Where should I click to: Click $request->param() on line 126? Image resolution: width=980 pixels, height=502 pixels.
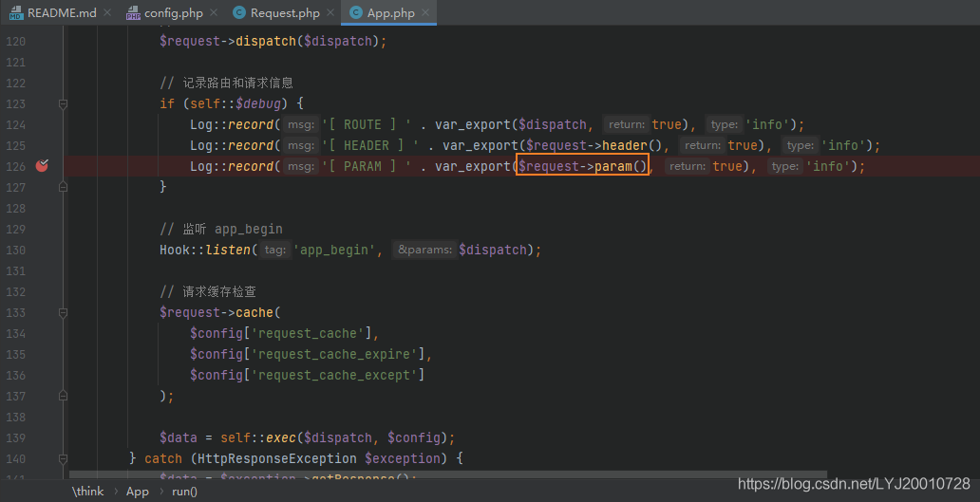point(582,166)
